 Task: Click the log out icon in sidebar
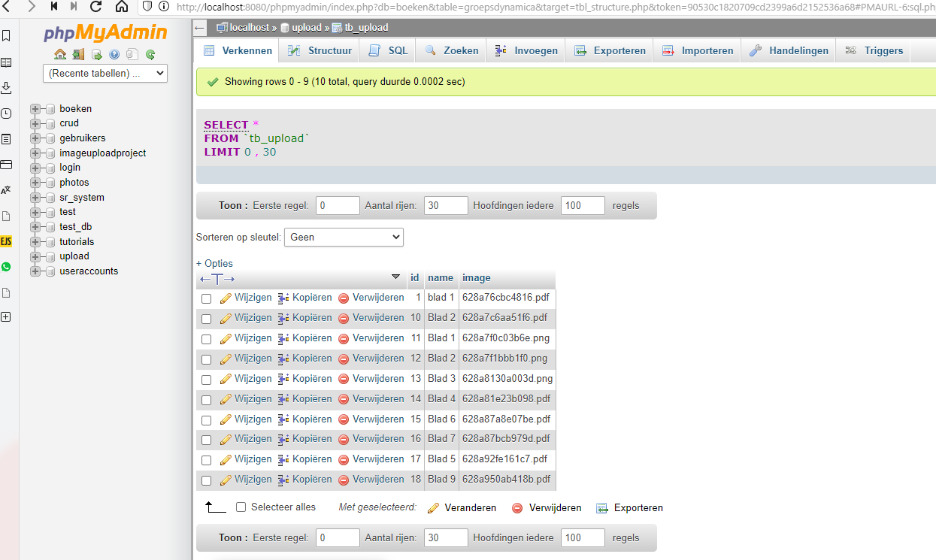coord(78,54)
